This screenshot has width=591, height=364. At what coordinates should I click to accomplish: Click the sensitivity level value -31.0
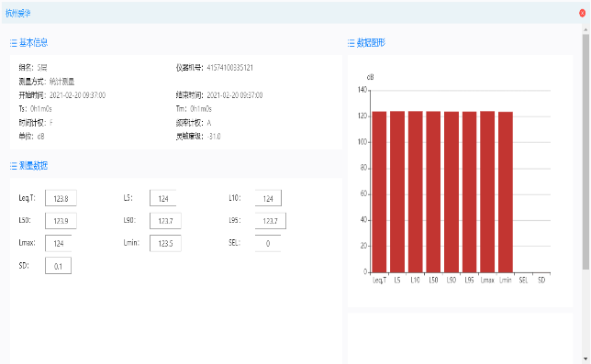[214, 137]
